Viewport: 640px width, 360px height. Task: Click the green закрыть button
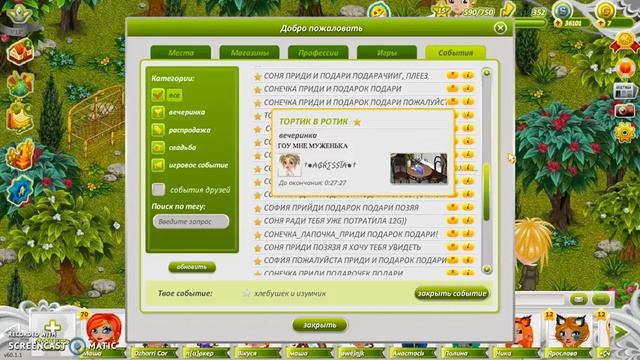tap(320, 325)
